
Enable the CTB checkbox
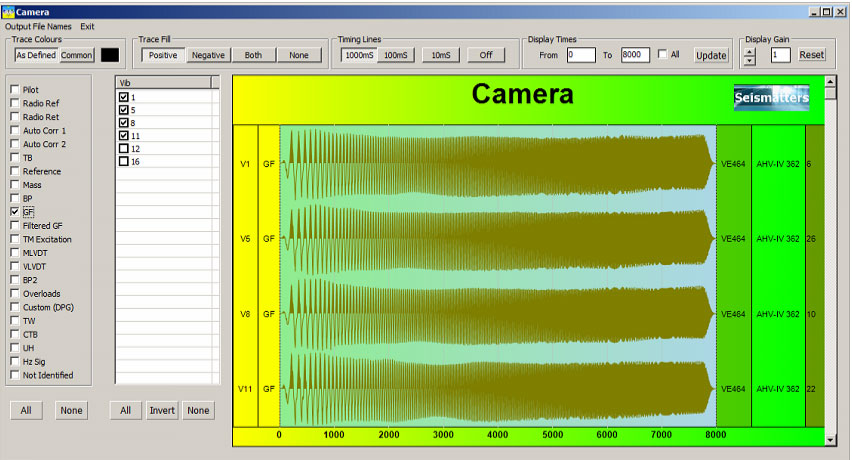point(15,334)
